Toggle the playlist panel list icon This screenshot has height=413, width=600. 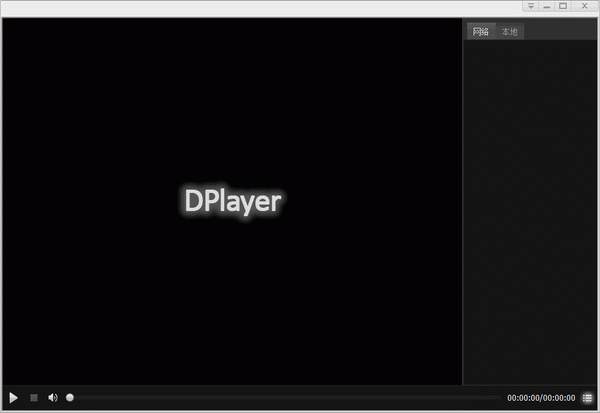(x=587, y=398)
